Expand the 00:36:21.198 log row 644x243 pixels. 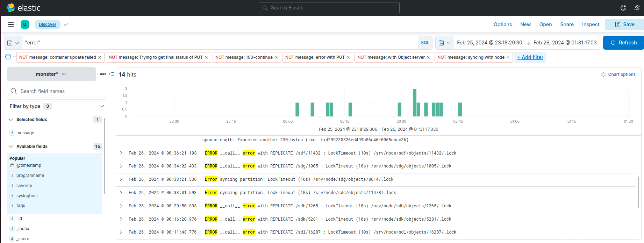(121, 153)
